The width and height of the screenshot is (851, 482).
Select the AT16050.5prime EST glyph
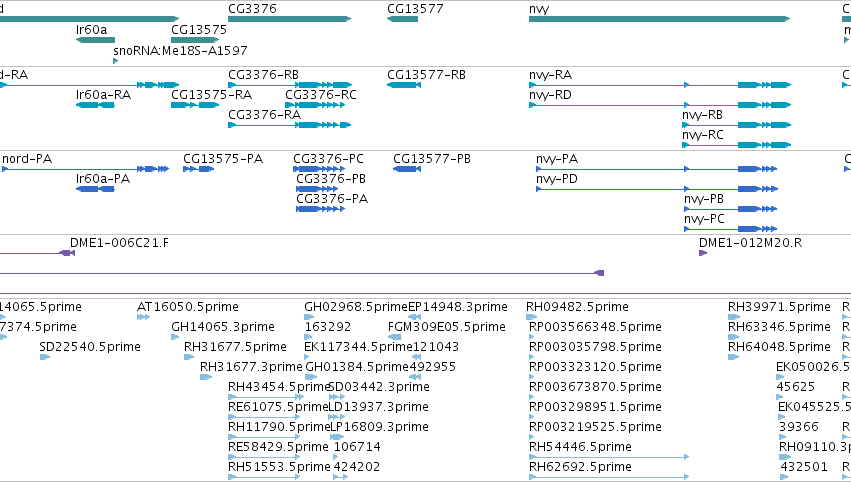coord(143,317)
